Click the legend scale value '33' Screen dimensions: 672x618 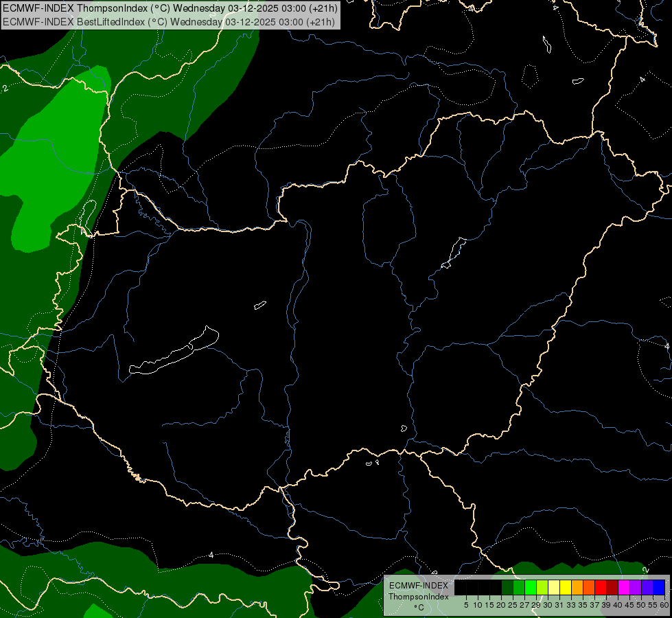(x=571, y=605)
